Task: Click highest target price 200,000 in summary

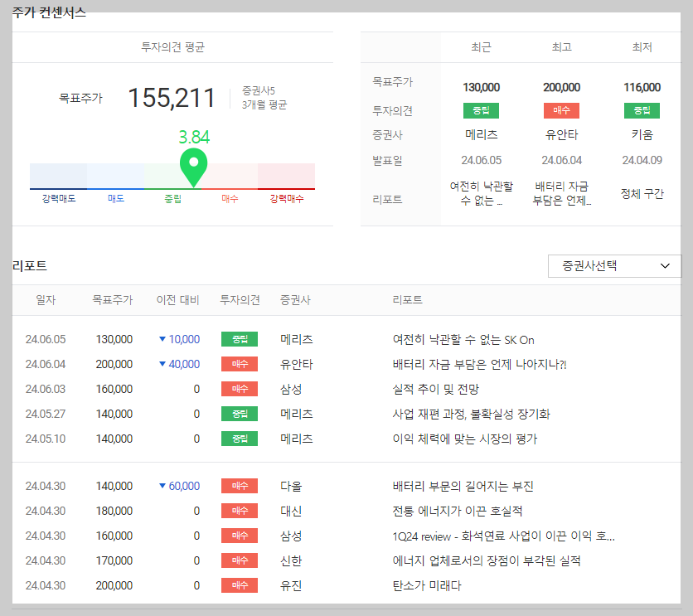Action: (561, 87)
